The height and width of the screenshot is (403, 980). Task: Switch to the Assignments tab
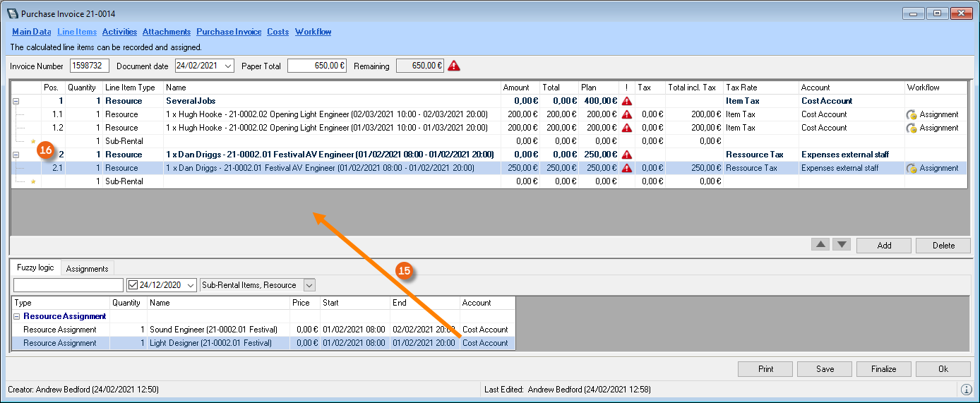tap(87, 268)
